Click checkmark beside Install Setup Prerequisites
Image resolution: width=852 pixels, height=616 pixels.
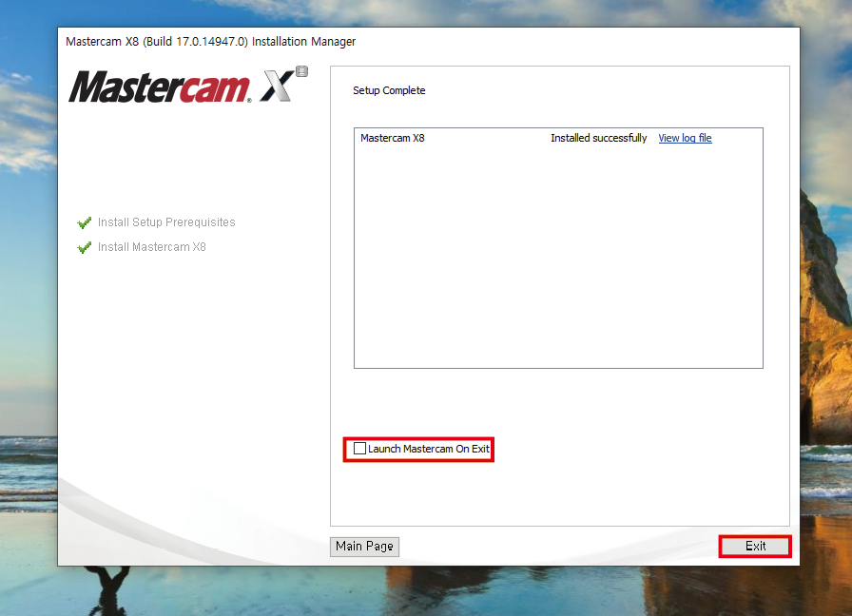pyautogui.click(x=85, y=222)
